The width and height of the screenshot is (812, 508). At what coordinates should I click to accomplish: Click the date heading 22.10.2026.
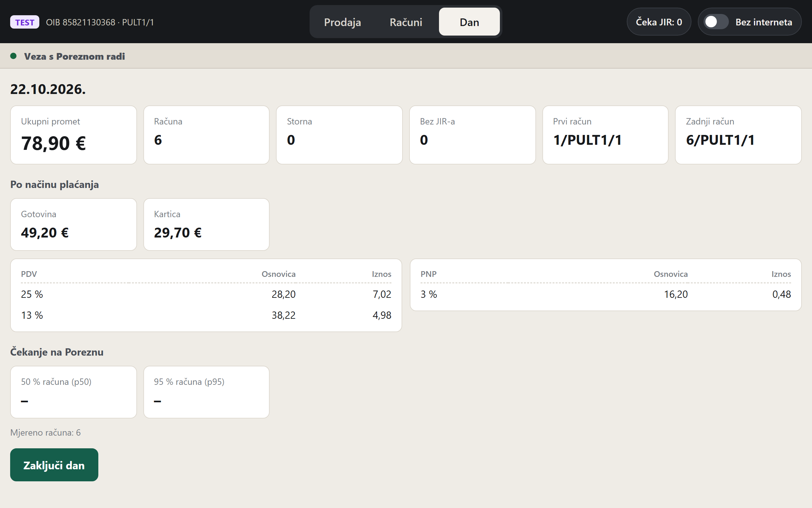[48, 89]
